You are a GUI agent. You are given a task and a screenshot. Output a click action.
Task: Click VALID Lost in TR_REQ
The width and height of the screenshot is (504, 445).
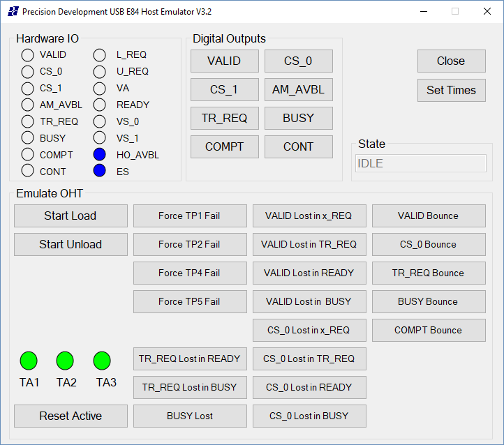pos(309,244)
